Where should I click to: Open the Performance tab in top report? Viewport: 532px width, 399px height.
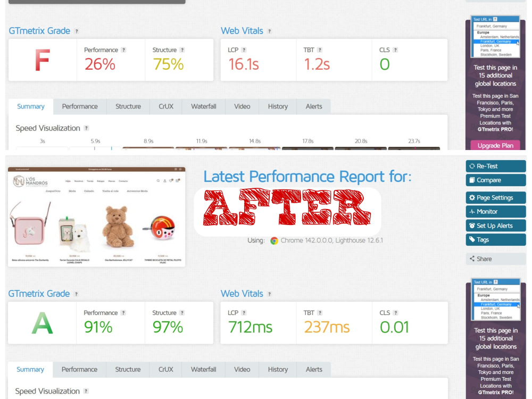(x=80, y=106)
